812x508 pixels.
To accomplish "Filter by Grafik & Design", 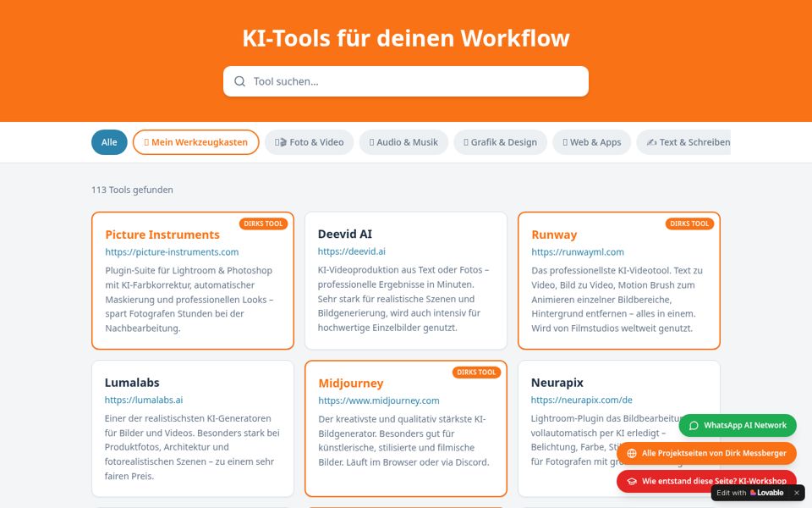I will pyautogui.click(x=500, y=142).
